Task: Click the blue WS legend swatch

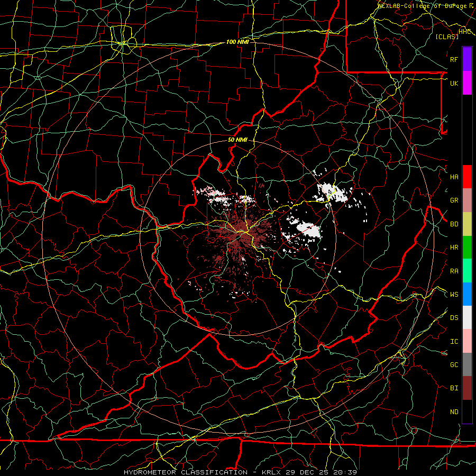Action: tap(467, 294)
